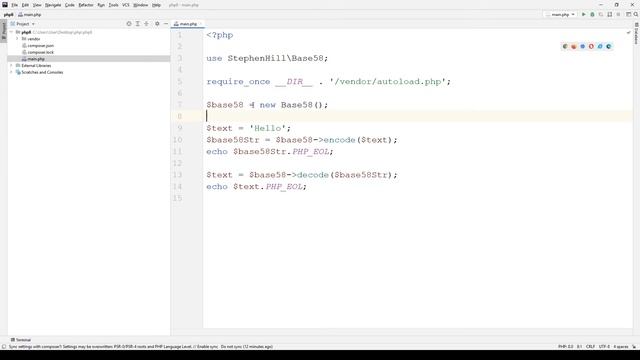Image resolution: width=640 pixels, height=360 pixels.
Task: Hide the Project panel with minus icon
Action: pos(166,24)
